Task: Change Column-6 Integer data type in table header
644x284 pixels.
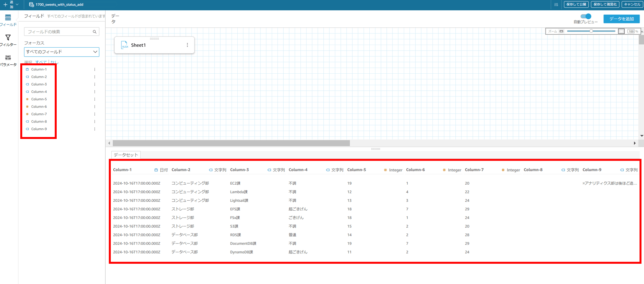Action: tap(452, 170)
